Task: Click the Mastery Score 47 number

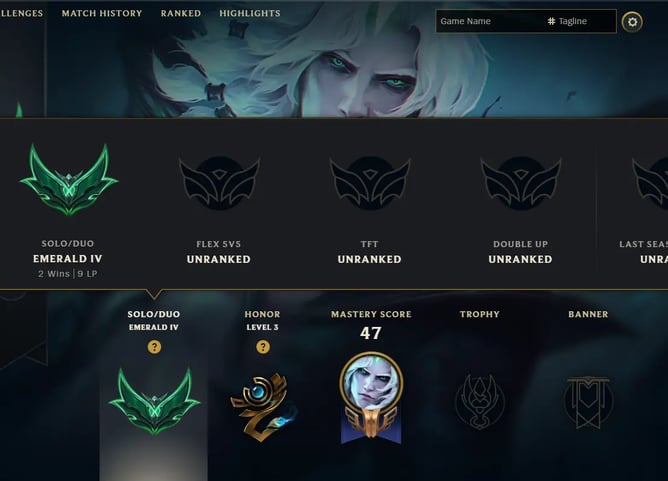Action: point(371,333)
